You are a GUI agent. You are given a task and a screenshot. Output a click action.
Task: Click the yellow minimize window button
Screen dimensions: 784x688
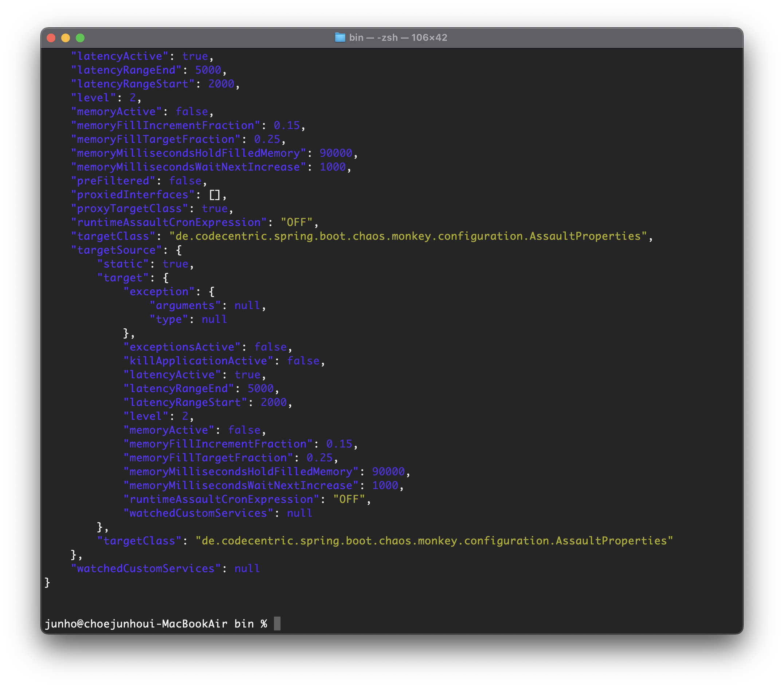tap(66, 38)
